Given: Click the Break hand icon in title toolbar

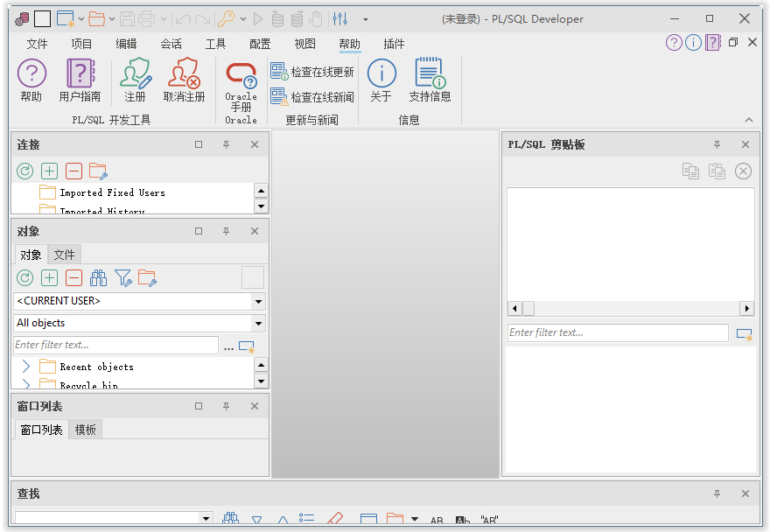Looking at the screenshot, I should coord(316,19).
